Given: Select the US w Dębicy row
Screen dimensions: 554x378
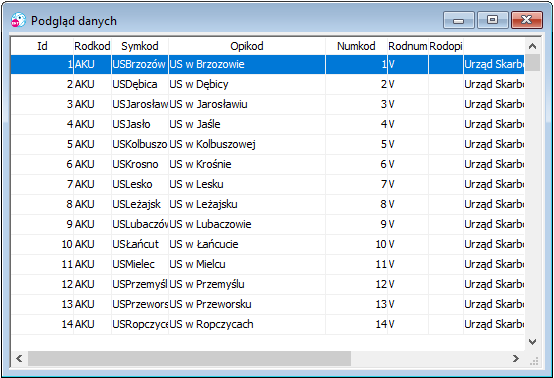Looking at the screenshot, I should 268,84.
